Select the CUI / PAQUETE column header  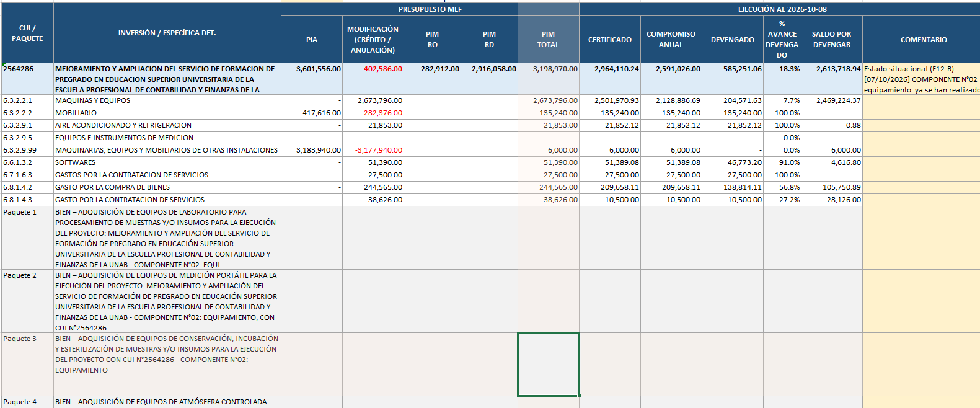tap(27, 33)
